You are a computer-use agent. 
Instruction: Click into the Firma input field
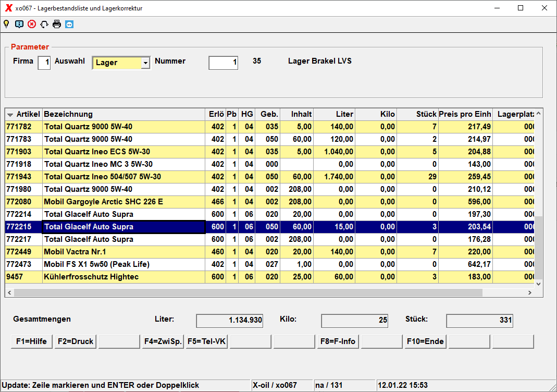44,63
